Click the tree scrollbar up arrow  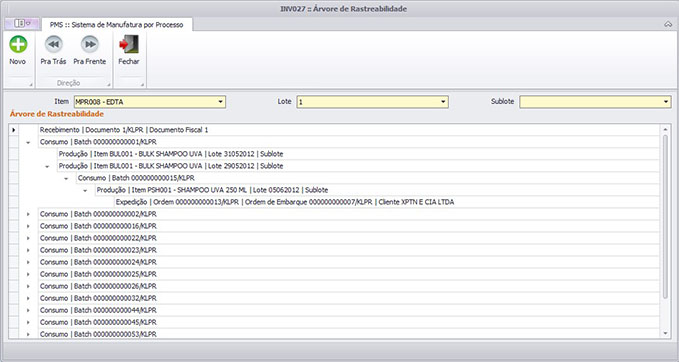pyautogui.click(x=666, y=129)
